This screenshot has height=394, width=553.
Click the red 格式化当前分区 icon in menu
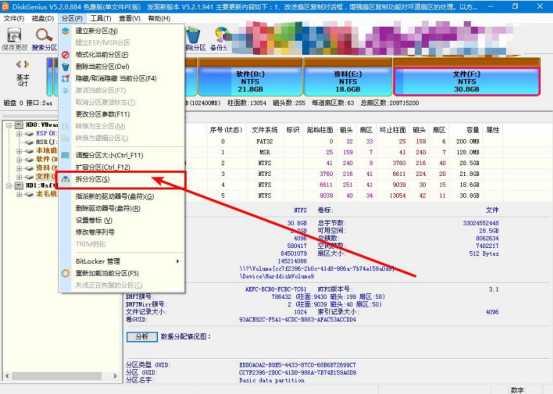point(66,55)
